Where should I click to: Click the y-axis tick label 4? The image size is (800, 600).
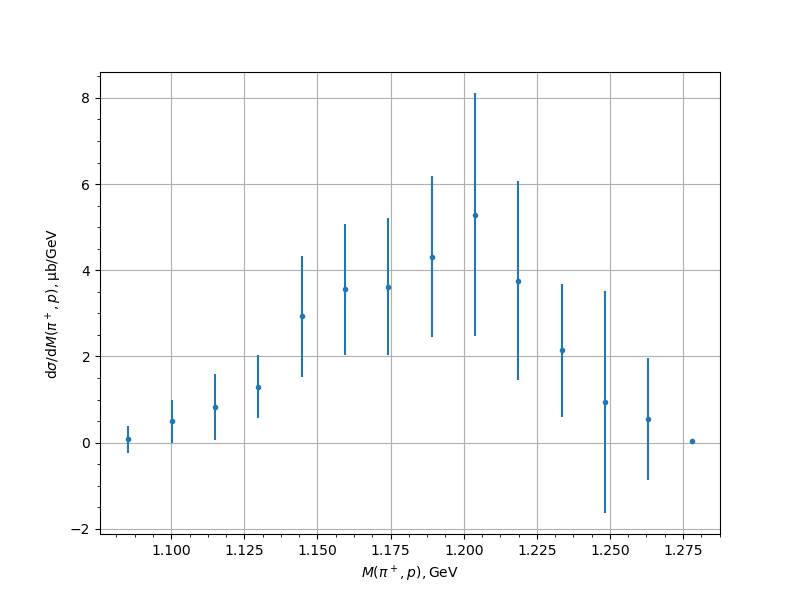[x=86, y=271]
